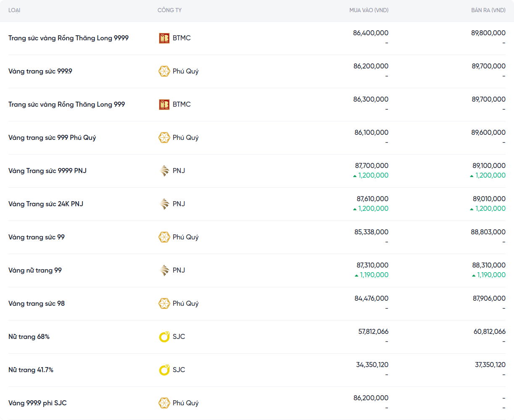
Task: Click PNJ logo in Vàng Trang sức 24K row
Action: [x=164, y=204]
